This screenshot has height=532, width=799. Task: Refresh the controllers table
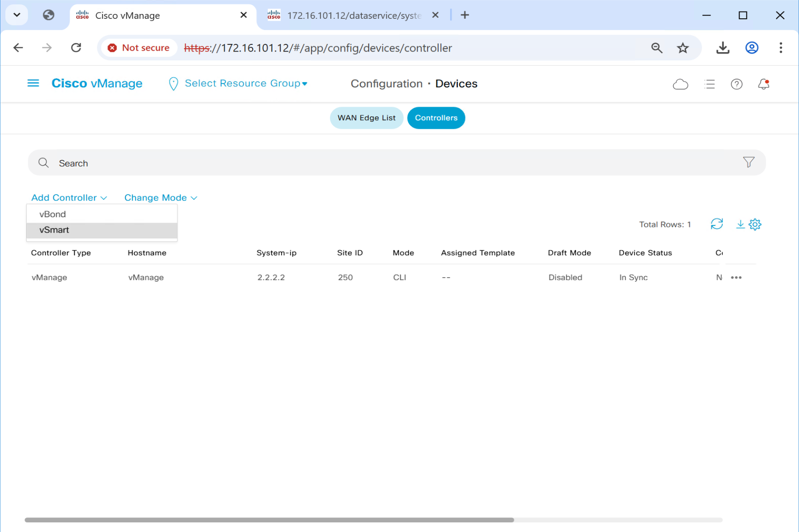716,224
